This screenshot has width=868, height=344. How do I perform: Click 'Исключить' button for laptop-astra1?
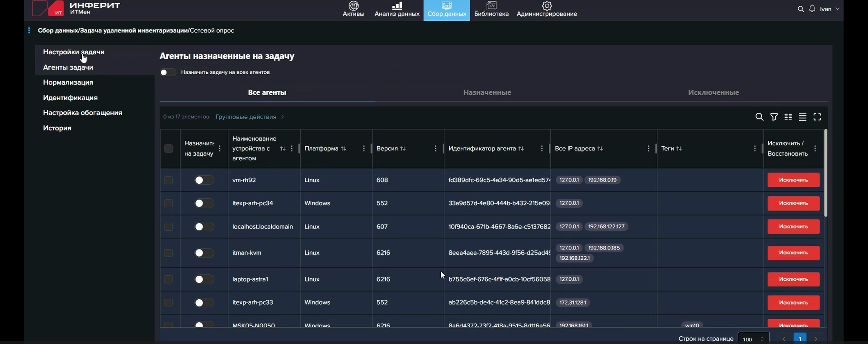coord(793,279)
